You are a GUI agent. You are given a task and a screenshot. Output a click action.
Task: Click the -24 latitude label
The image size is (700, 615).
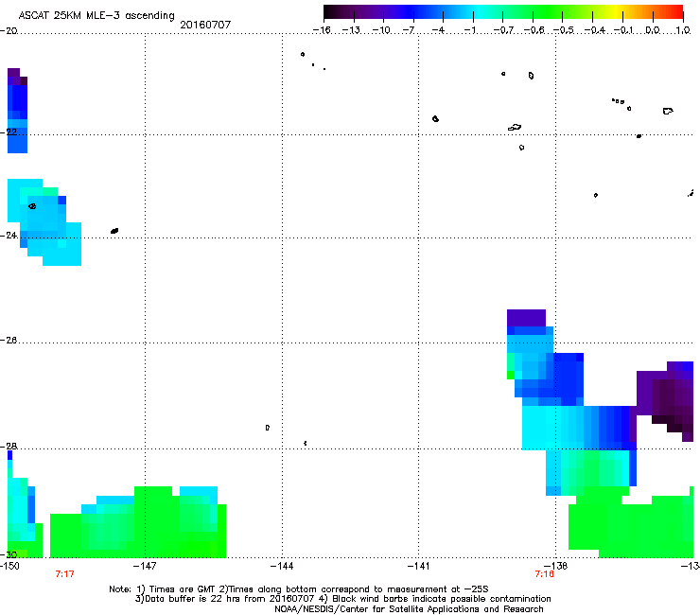click(x=9, y=235)
